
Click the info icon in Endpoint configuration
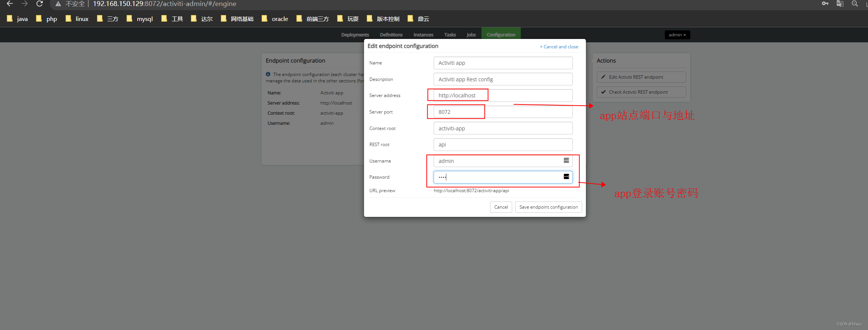pyautogui.click(x=268, y=74)
